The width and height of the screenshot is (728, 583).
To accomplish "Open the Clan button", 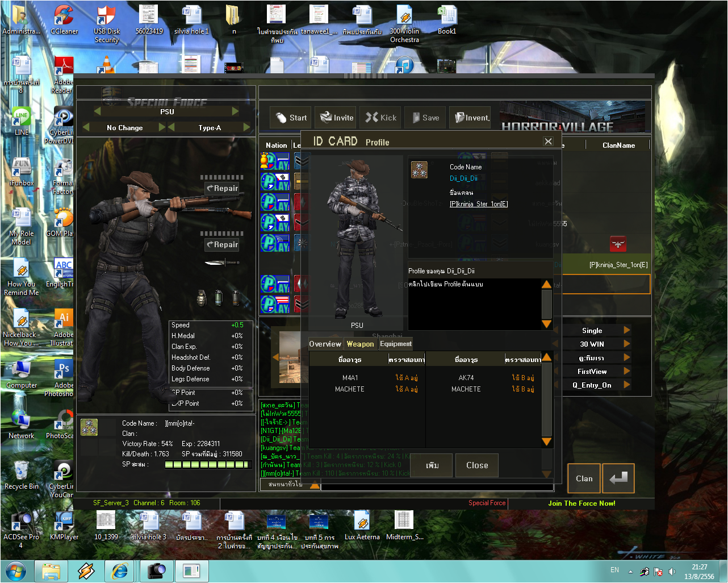I will 584,478.
